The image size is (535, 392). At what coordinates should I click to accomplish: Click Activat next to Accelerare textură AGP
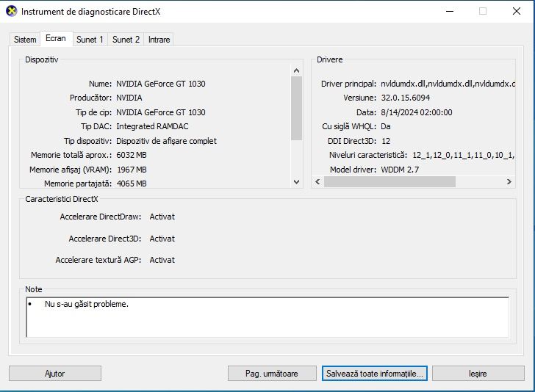click(x=162, y=260)
